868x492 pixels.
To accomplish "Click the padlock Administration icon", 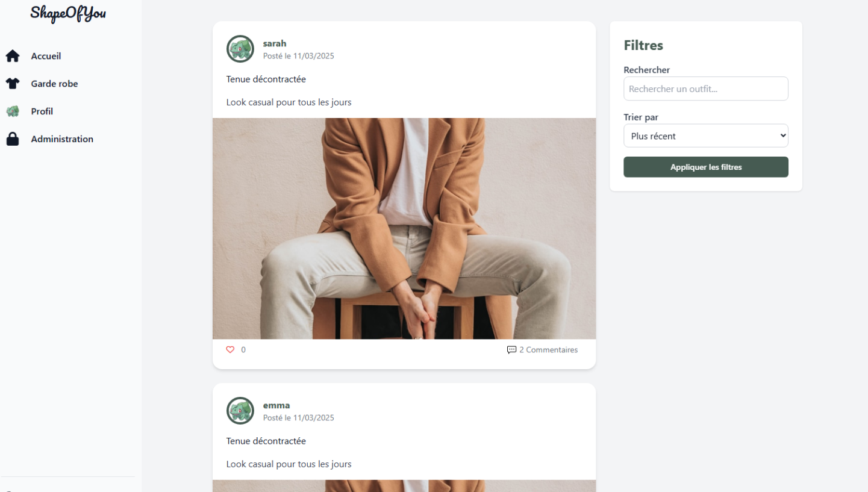I will click(13, 139).
